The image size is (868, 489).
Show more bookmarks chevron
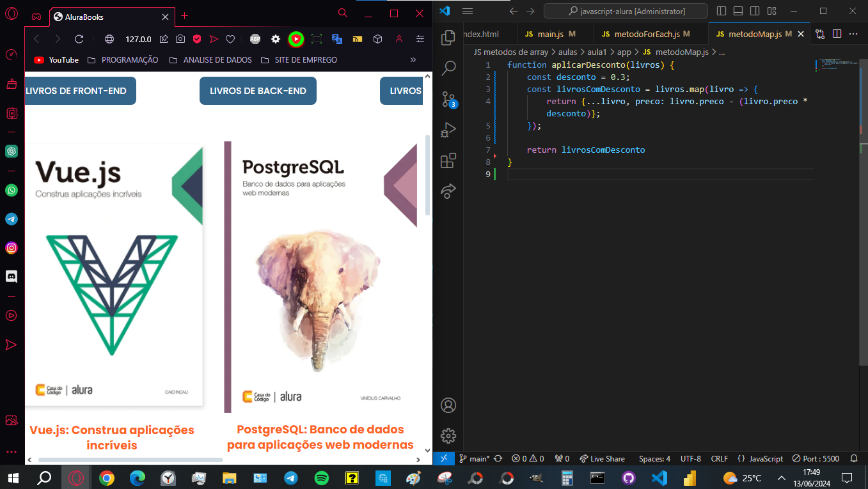click(x=413, y=59)
